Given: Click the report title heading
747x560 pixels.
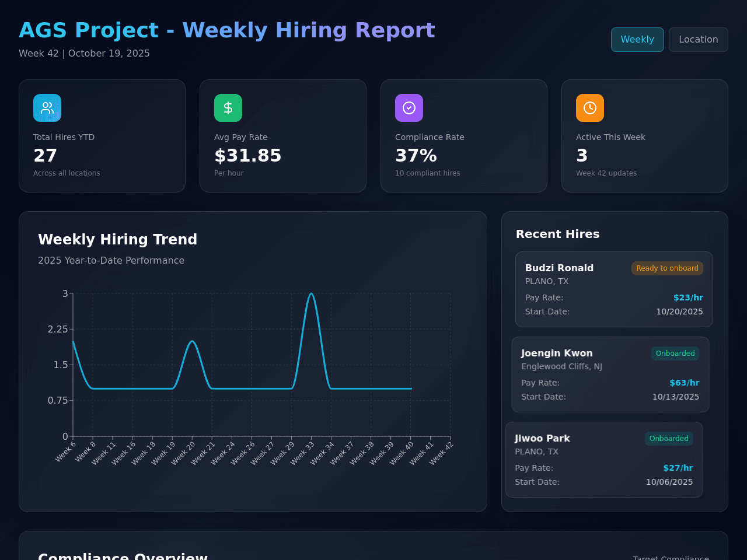Looking at the screenshot, I should coord(227,30).
